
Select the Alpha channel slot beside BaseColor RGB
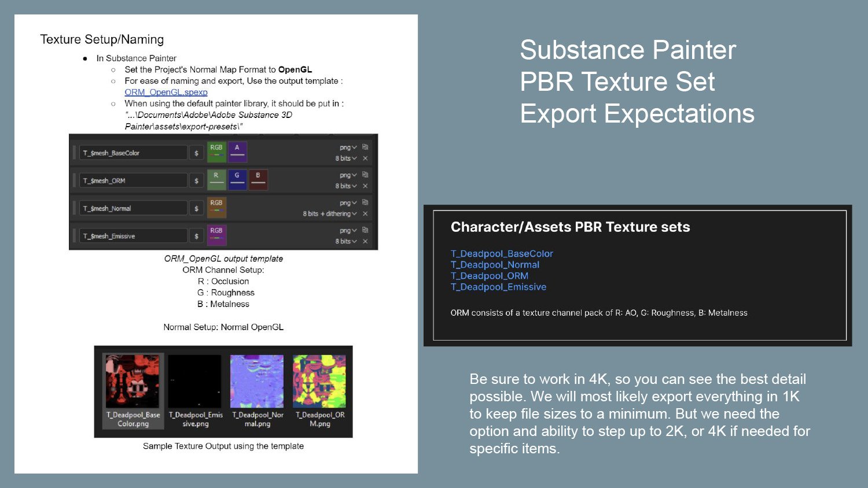pyautogui.click(x=237, y=152)
